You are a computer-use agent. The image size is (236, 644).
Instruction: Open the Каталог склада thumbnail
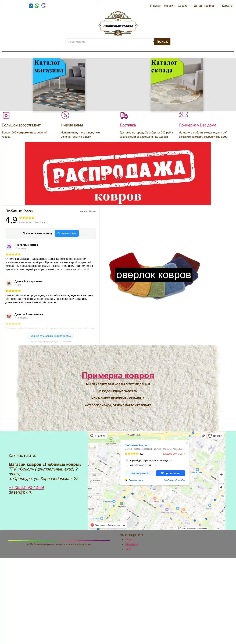tap(177, 84)
